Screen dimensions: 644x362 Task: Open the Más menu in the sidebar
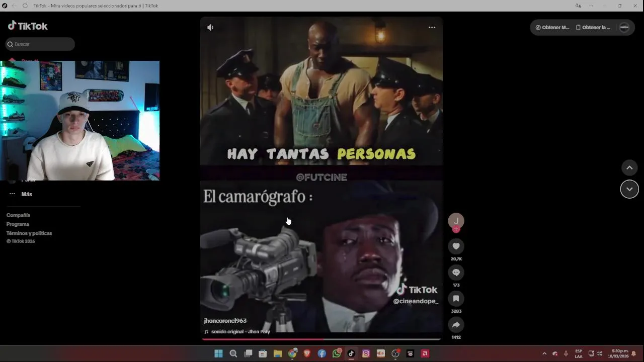pos(21,194)
